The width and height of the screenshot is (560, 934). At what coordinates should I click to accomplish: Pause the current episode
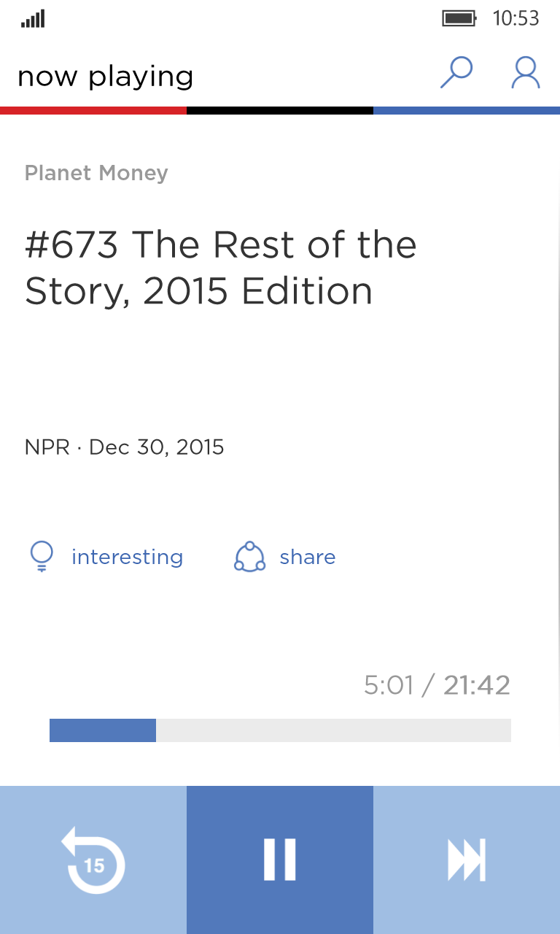pos(280,860)
